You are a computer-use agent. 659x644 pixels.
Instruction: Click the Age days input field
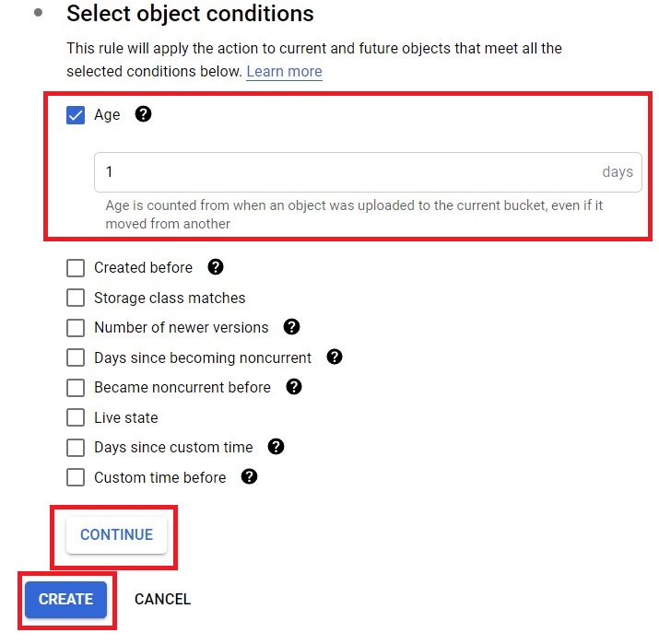[368, 171]
